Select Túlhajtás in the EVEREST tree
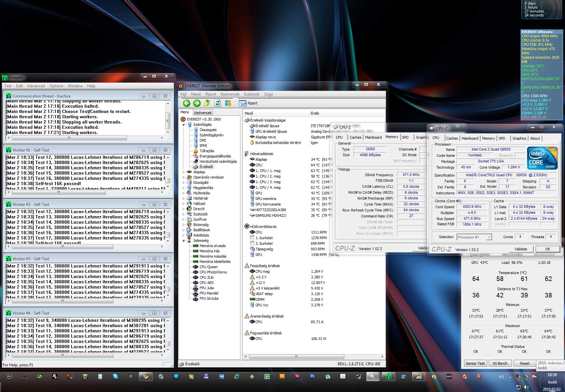The height and width of the screenshot is (392, 565). (x=206, y=151)
